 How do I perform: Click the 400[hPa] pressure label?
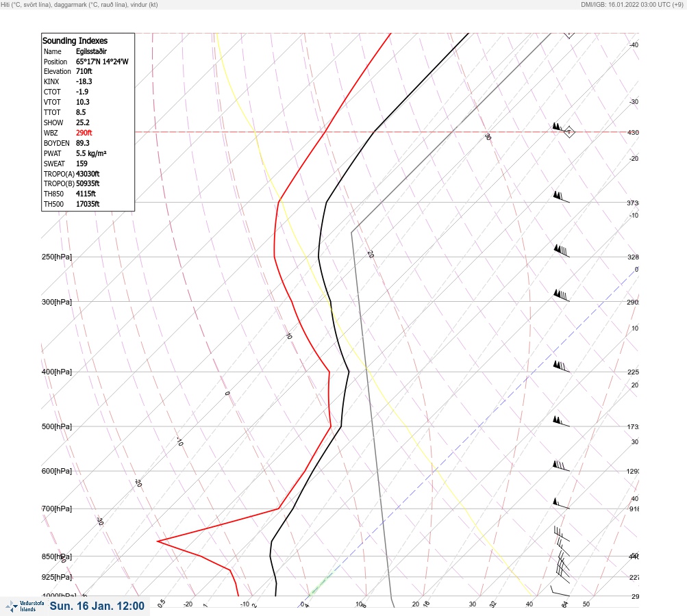pyautogui.click(x=57, y=372)
